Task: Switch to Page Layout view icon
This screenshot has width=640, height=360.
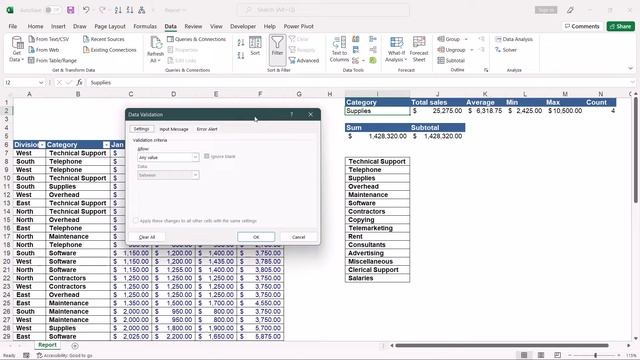Action: pyautogui.click(x=541, y=355)
